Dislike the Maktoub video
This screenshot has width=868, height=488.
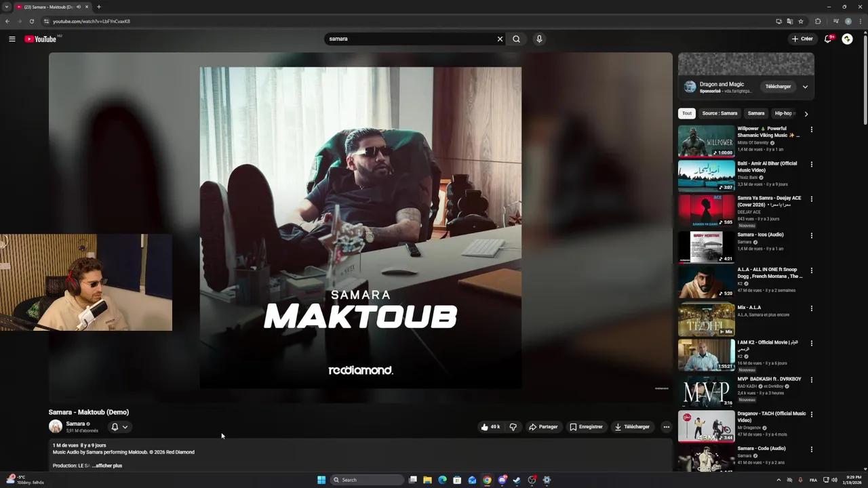coord(513,427)
